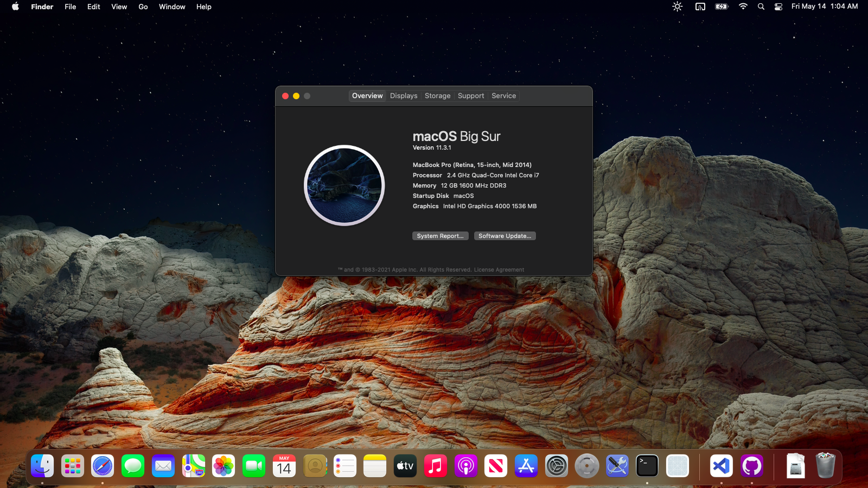Click the Graphics Intel HD 4000 line

tap(475, 206)
